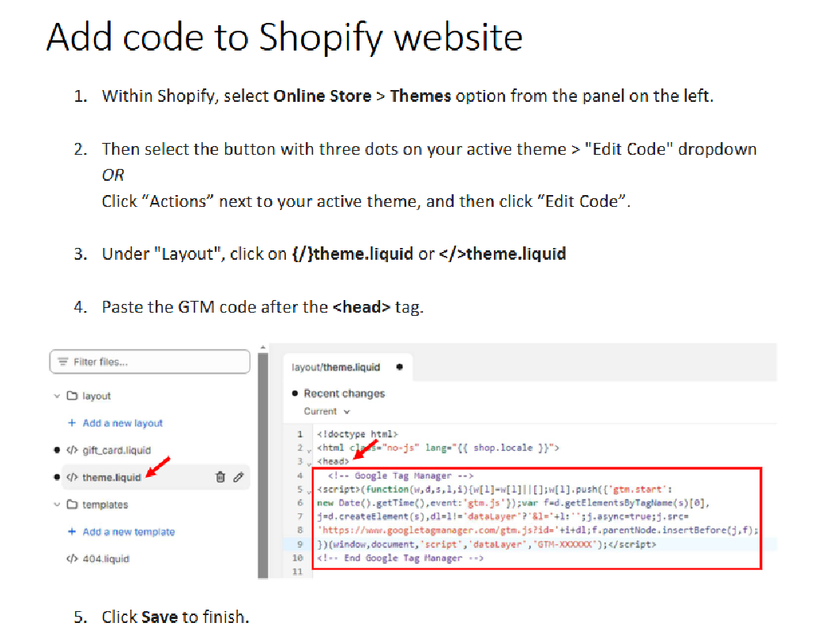Delete theme.liquid using the trash icon
Screen dimensions: 840x638
[x=220, y=477]
